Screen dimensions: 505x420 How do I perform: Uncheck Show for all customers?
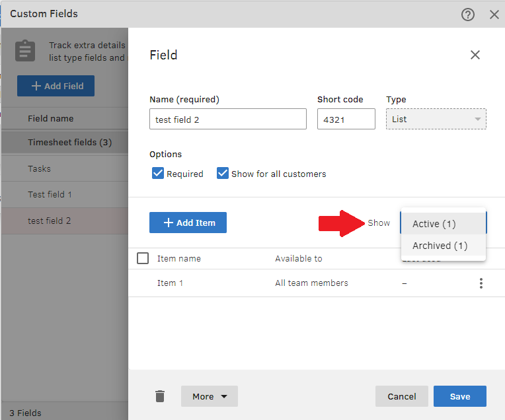point(223,174)
